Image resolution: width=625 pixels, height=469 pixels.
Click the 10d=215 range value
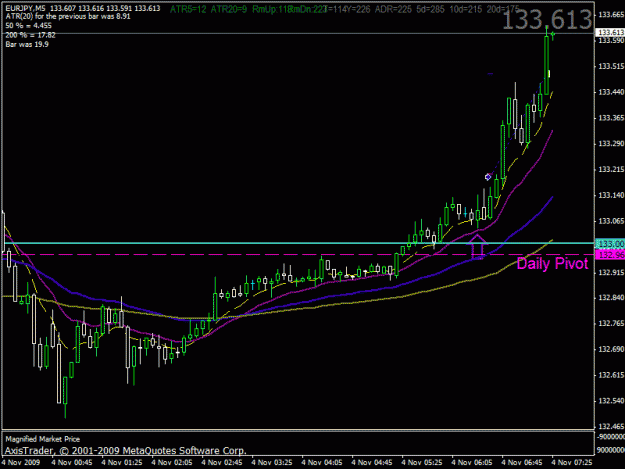[466, 9]
